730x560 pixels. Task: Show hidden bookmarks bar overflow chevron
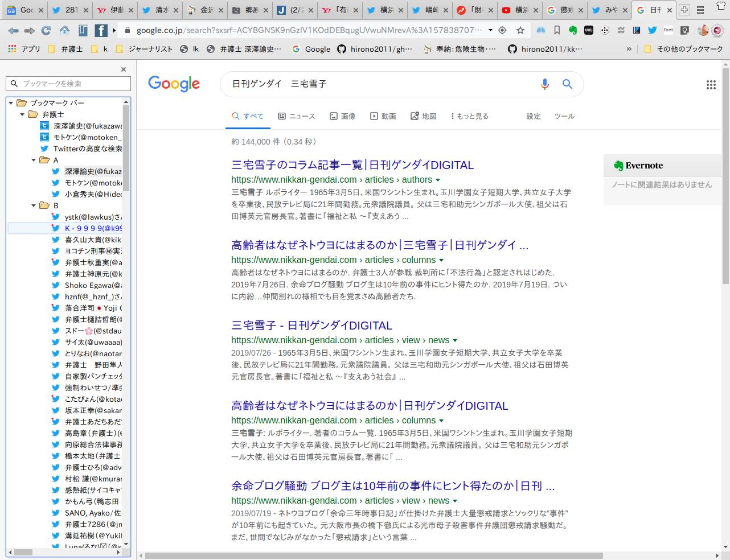(x=629, y=49)
